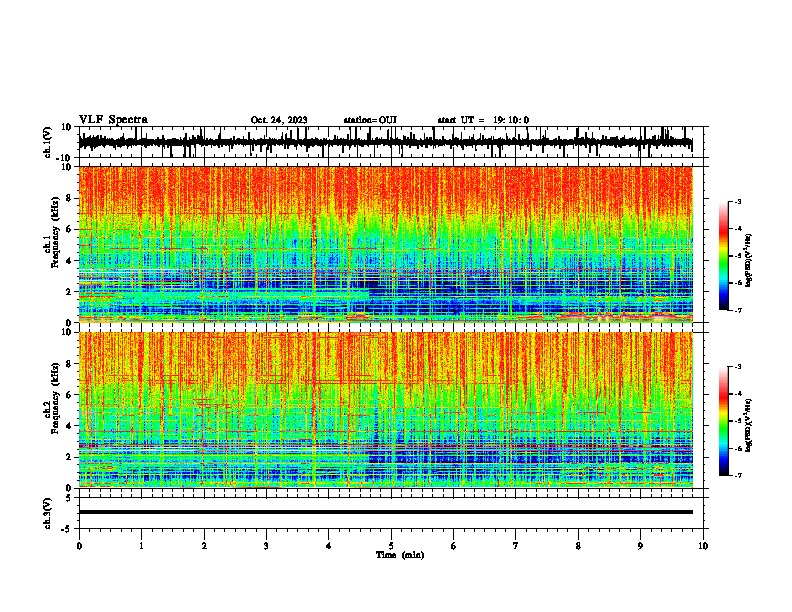Click the time axis tick label '3'
The height and width of the screenshot is (612, 792).
pyautogui.click(x=266, y=546)
